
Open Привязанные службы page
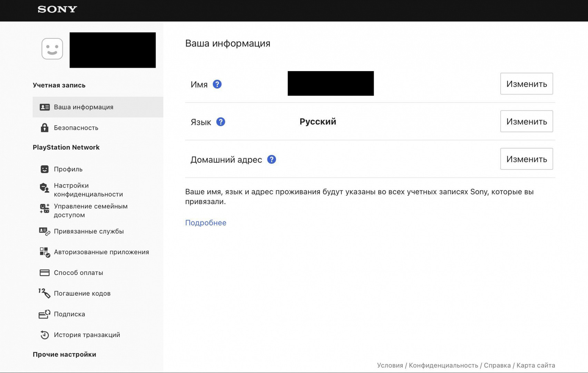click(89, 231)
